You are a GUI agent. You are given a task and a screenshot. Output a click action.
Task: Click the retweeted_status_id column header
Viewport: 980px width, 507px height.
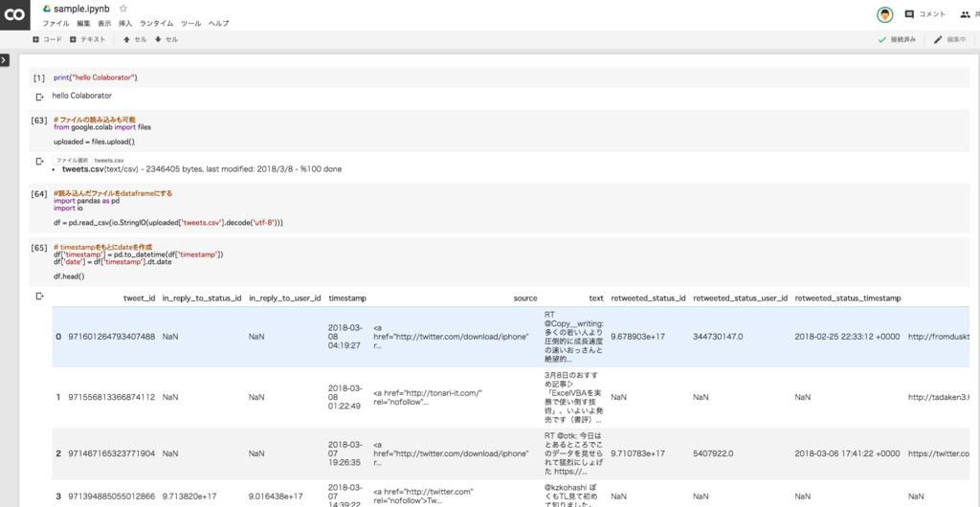point(648,298)
